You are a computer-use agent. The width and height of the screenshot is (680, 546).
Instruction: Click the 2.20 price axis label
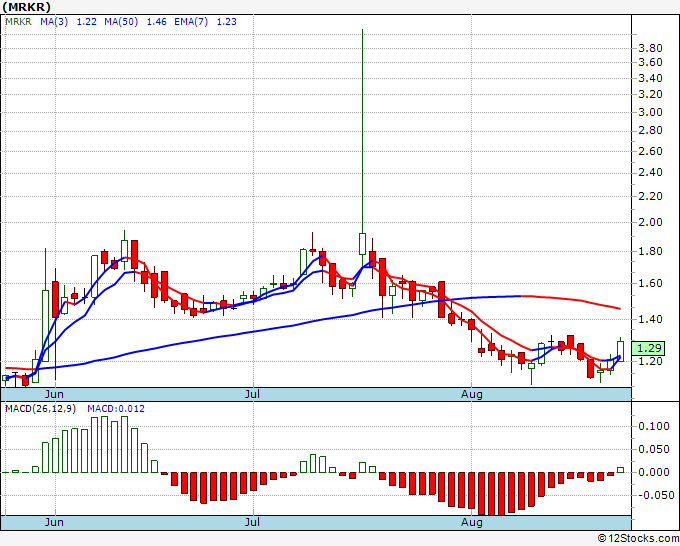[651, 196]
